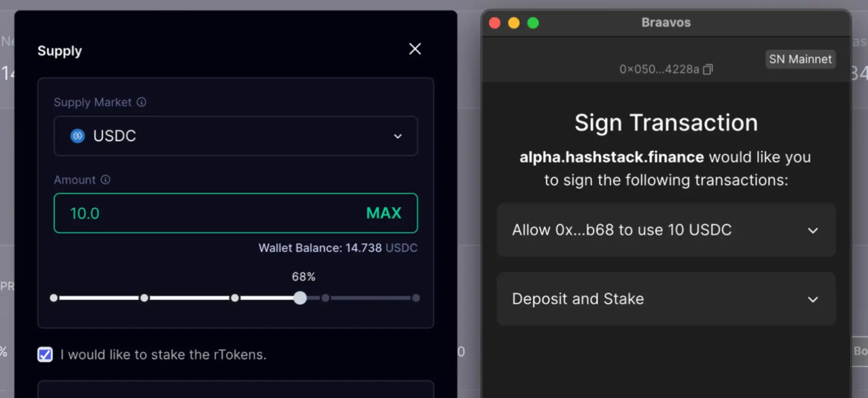The height and width of the screenshot is (398, 868).
Task: Click the USDC coin icon
Action: point(78,136)
